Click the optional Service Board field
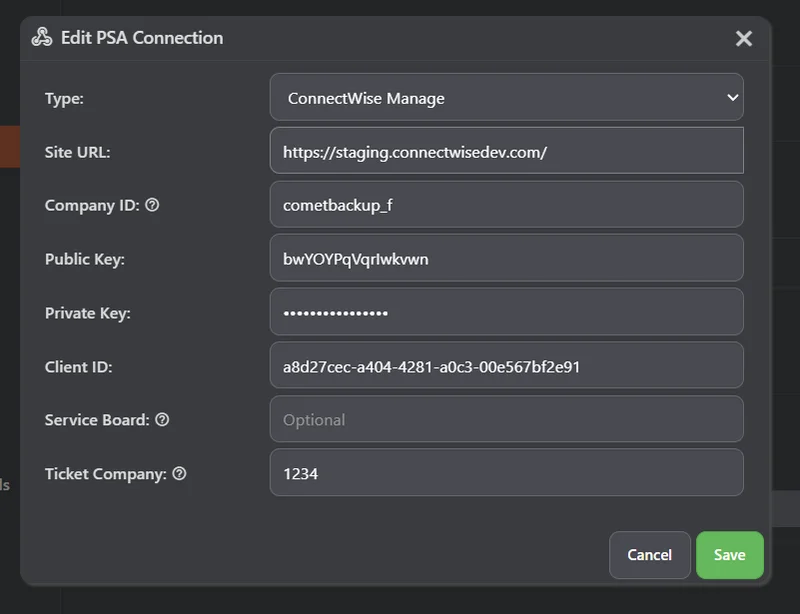The width and height of the screenshot is (800, 614). point(506,420)
